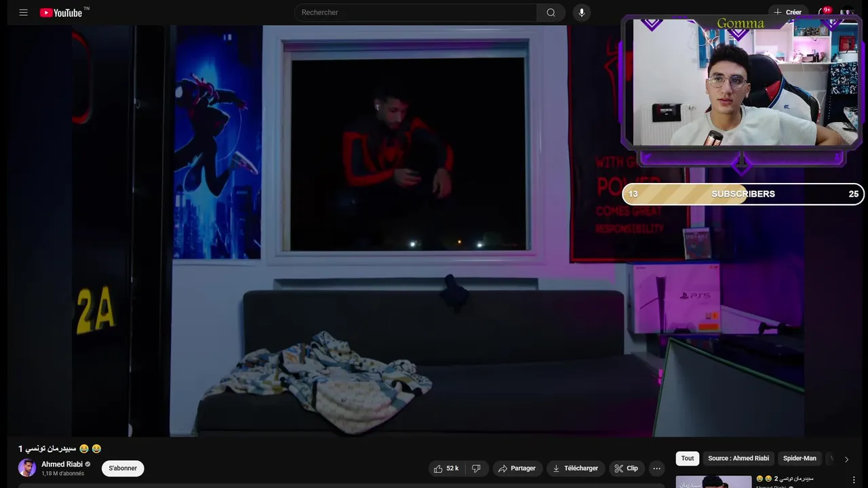Click the Télécharger download button
The image size is (868, 488).
coord(575,468)
